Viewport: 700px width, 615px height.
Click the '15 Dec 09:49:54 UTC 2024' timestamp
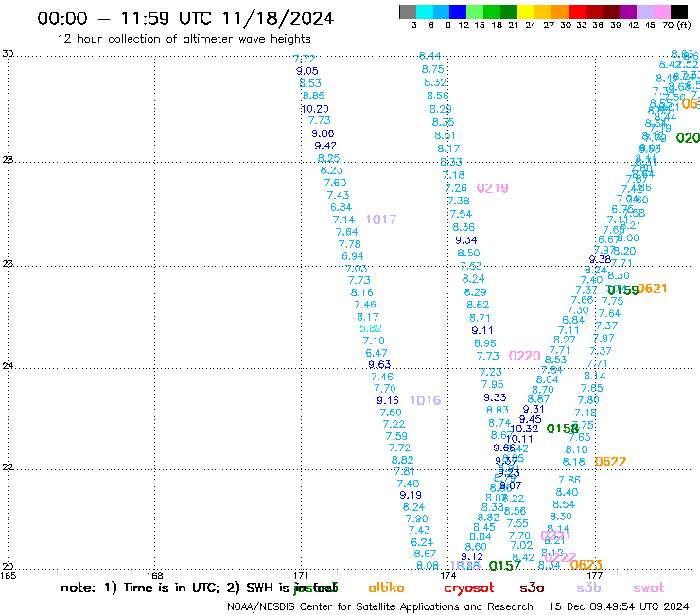pyautogui.click(x=619, y=606)
